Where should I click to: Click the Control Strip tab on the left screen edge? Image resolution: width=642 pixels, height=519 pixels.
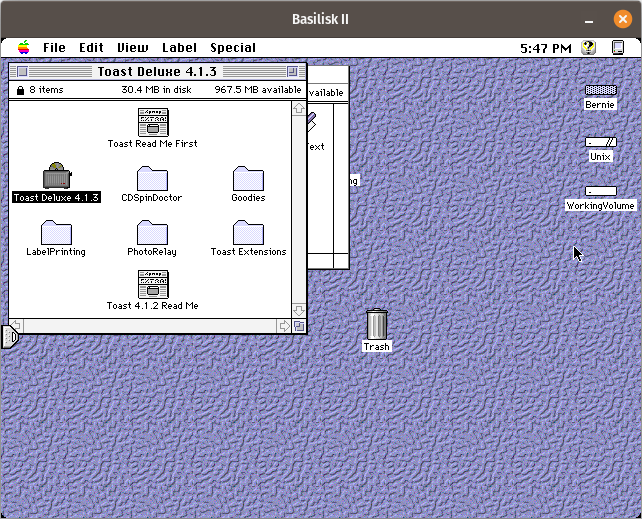click(10, 337)
